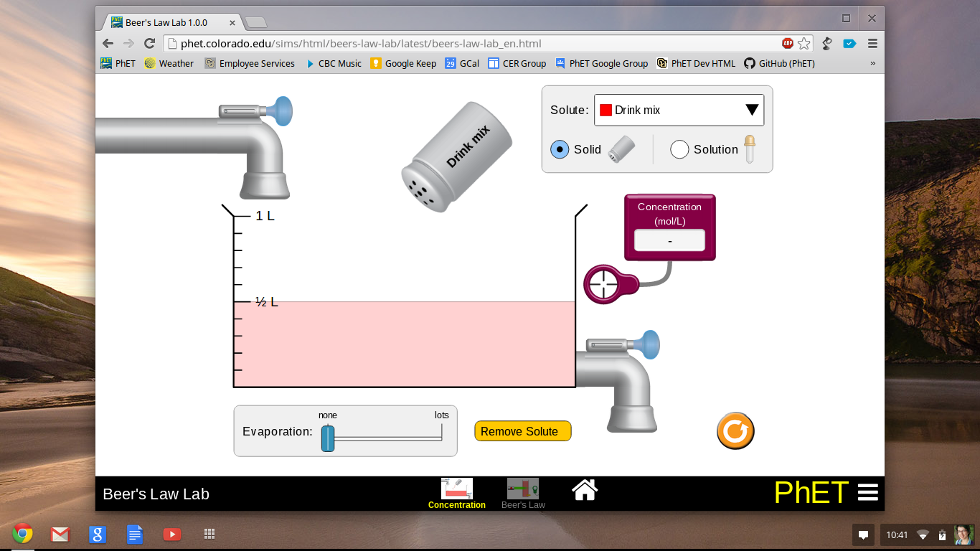Click the orange Reset All button
The height and width of the screenshot is (551, 980).
(735, 431)
